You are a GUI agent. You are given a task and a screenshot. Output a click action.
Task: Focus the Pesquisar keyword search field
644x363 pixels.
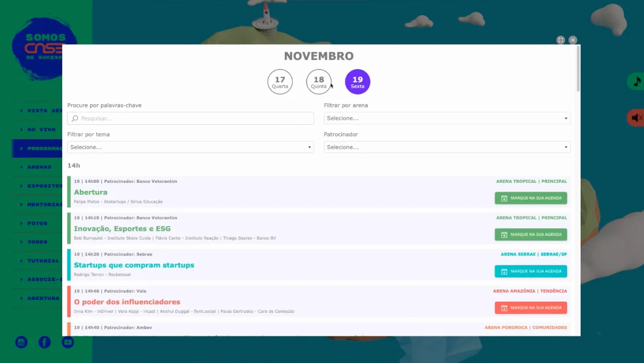click(x=191, y=118)
